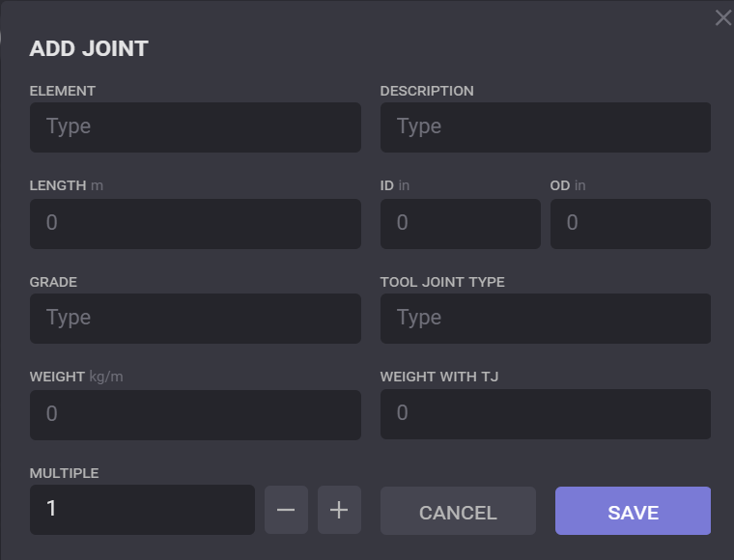Click the Tool Joint Type label
Screen dimensions: 734x560
442,282
